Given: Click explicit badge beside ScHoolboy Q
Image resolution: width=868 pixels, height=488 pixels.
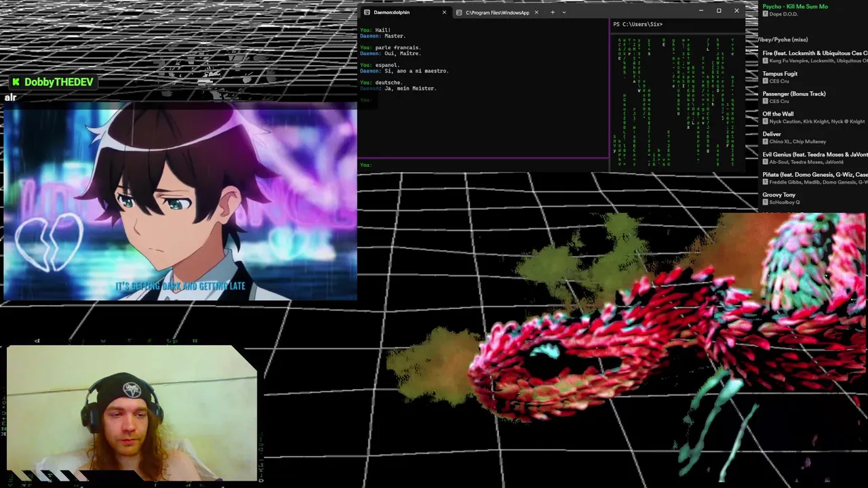Looking at the screenshot, I should [x=765, y=203].
